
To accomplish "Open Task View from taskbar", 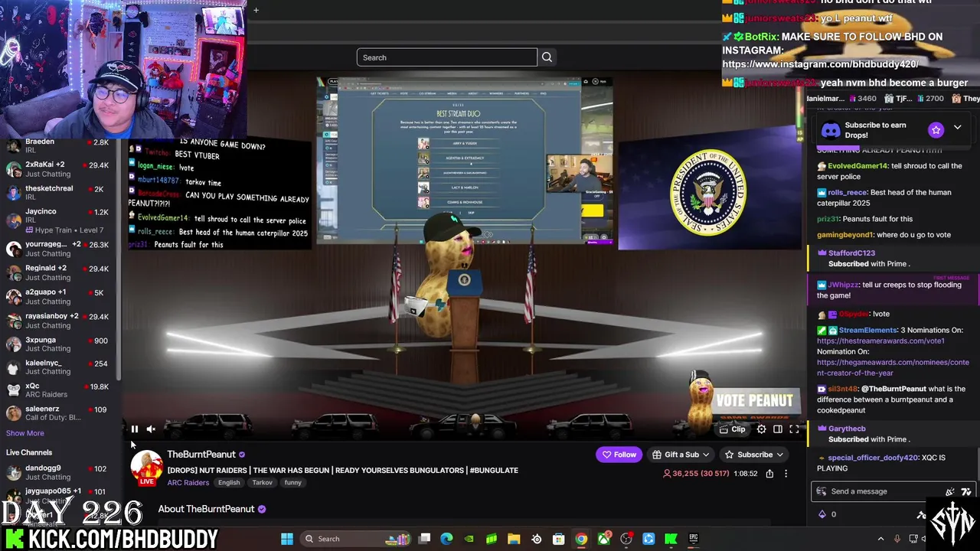I will 425,539.
